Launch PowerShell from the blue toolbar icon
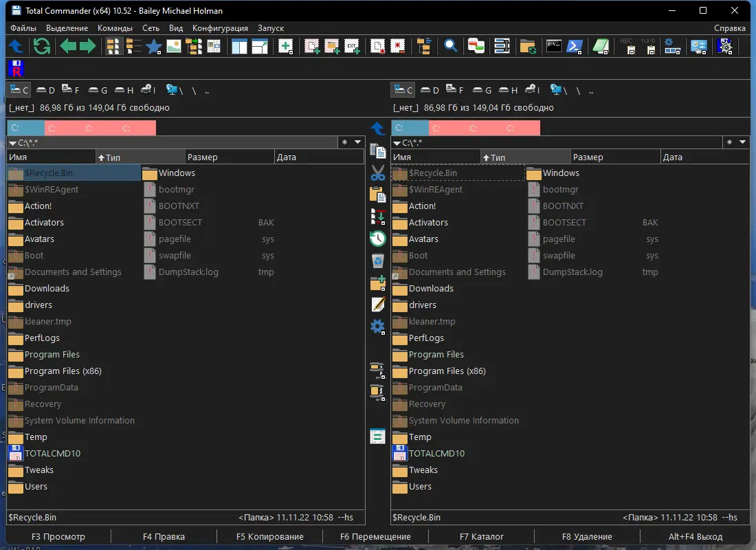Screen dimensions: 756x550 click(x=575, y=46)
